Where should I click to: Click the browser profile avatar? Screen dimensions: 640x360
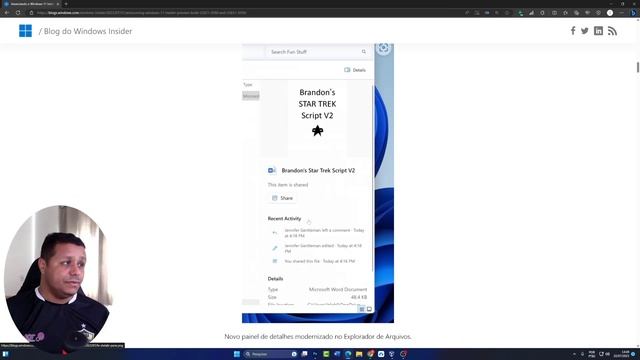[610, 13]
